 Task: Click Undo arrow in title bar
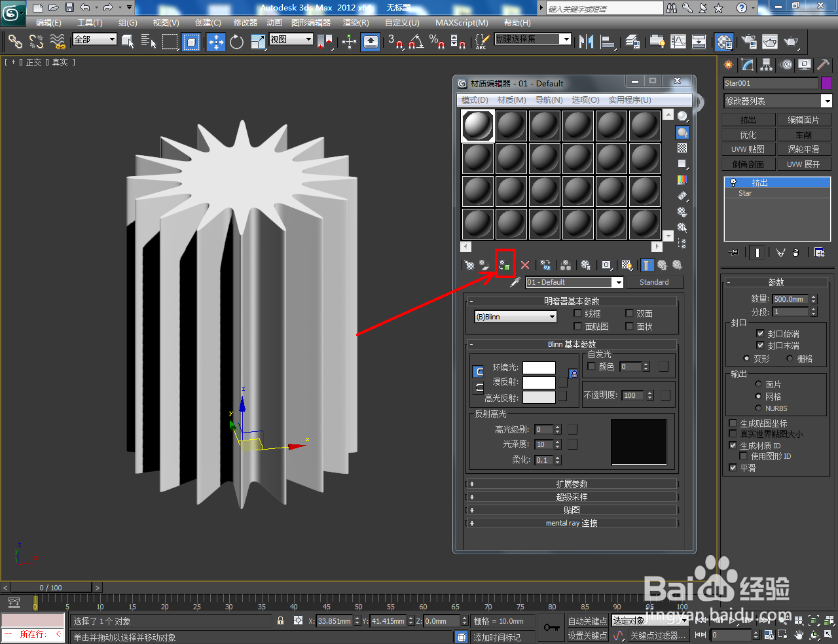point(85,7)
